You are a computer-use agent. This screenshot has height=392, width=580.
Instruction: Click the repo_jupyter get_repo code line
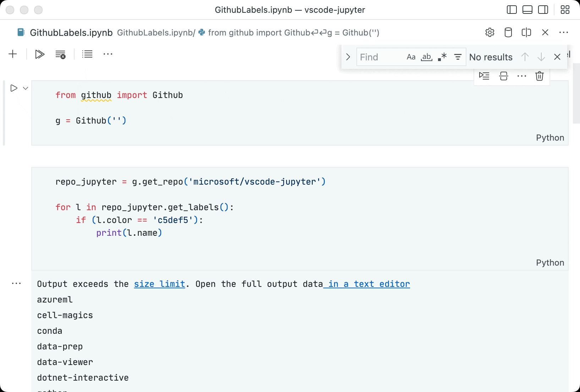coord(191,182)
